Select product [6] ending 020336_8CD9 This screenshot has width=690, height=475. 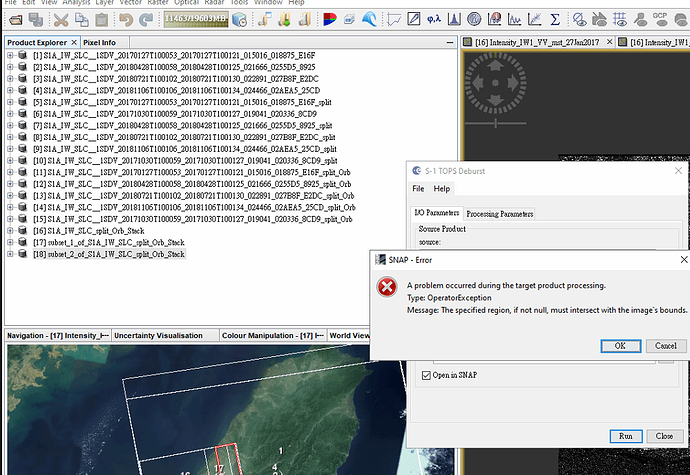pyautogui.click(x=175, y=114)
